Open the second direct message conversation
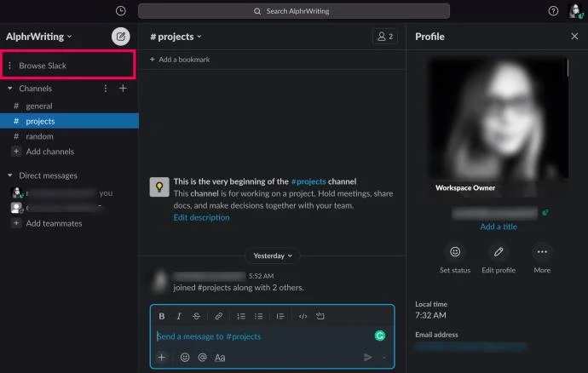The width and height of the screenshot is (588, 373). [x=56, y=207]
